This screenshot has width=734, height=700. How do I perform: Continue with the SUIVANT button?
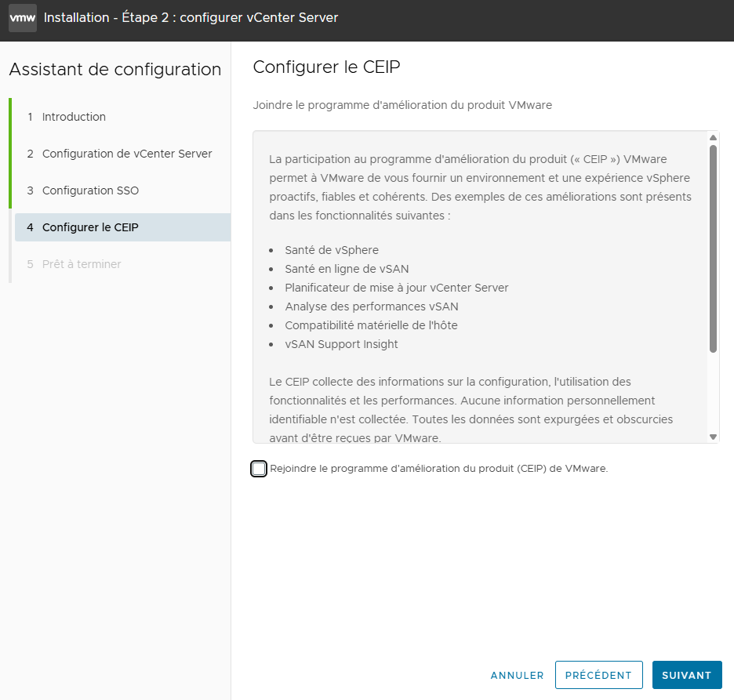coord(687,675)
